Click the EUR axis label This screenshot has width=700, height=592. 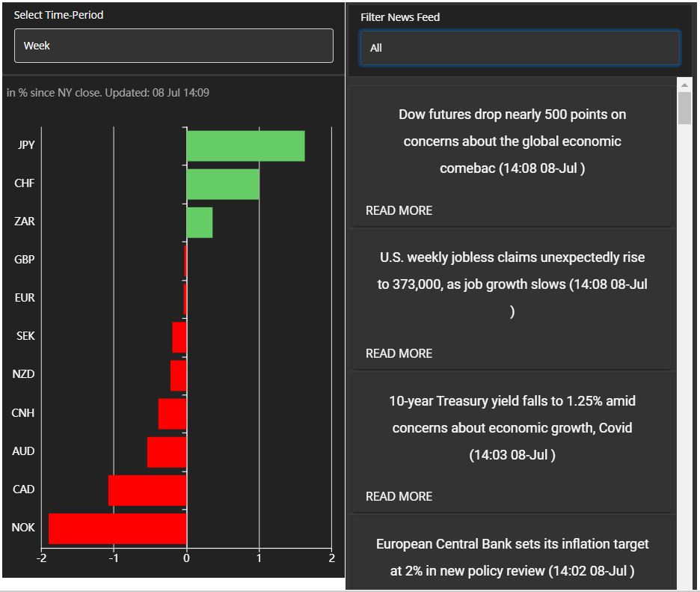pos(25,298)
